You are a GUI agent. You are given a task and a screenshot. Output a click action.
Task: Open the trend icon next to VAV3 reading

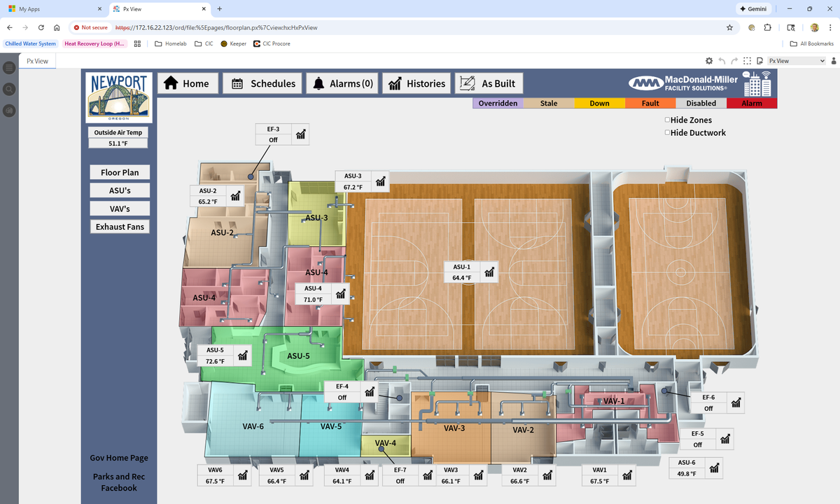coord(479,475)
